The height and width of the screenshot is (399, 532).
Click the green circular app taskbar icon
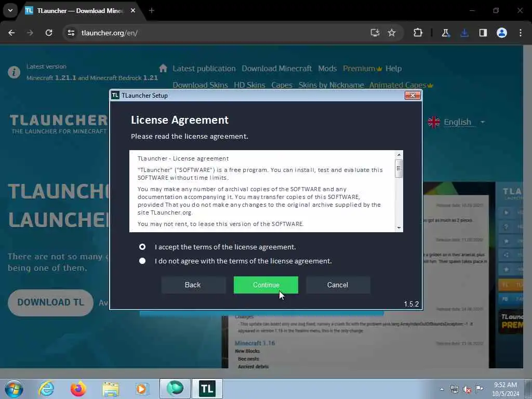point(175,389)
